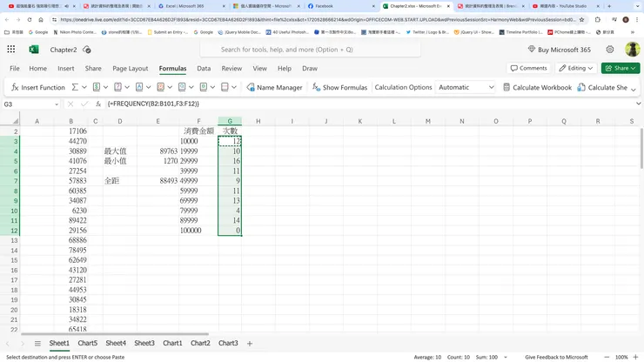Toggle Show Formulas

339,87
